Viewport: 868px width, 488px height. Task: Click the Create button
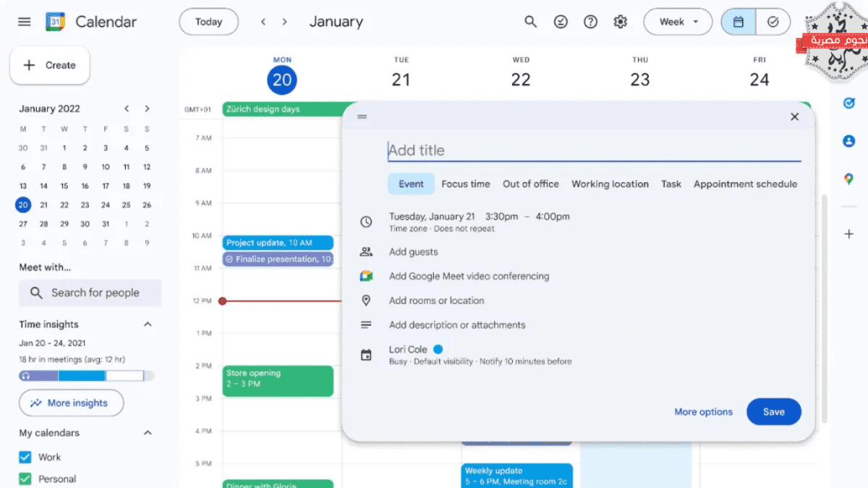pyautogui.click(x=50, y=65)
